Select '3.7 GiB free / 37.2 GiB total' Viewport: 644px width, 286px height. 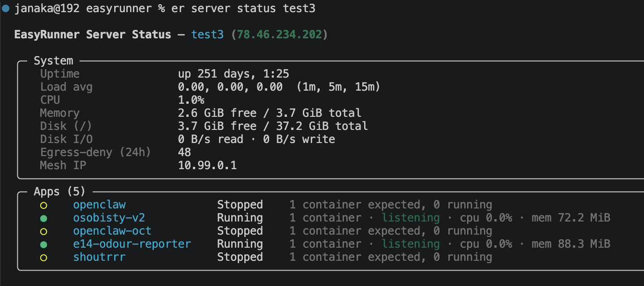point(273,126)
